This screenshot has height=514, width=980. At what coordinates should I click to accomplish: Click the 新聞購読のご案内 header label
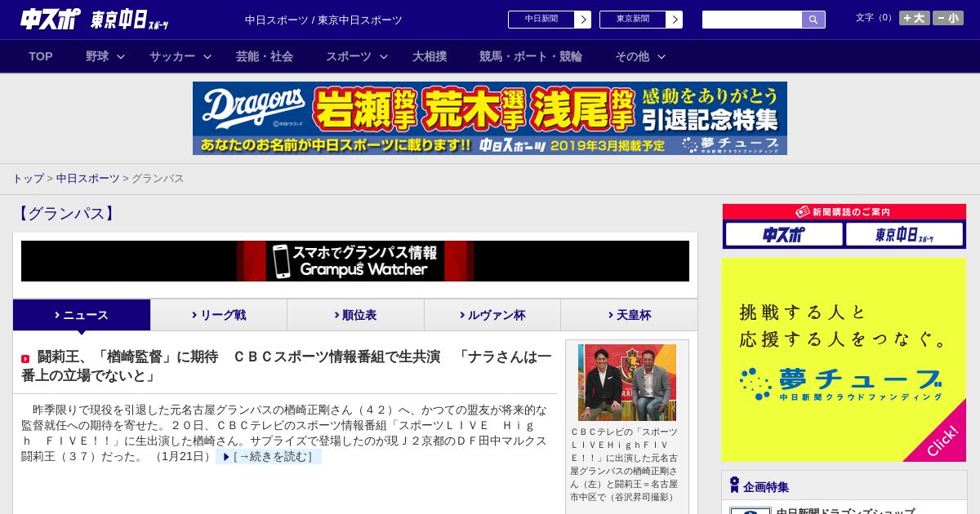844,212
